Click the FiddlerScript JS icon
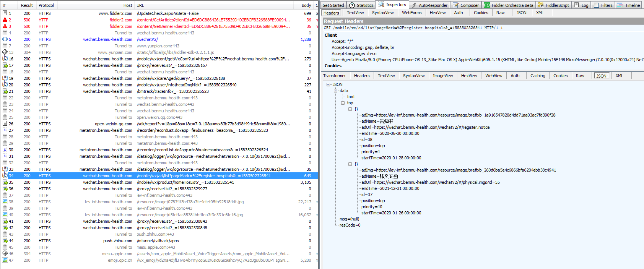 coord(541,5)
